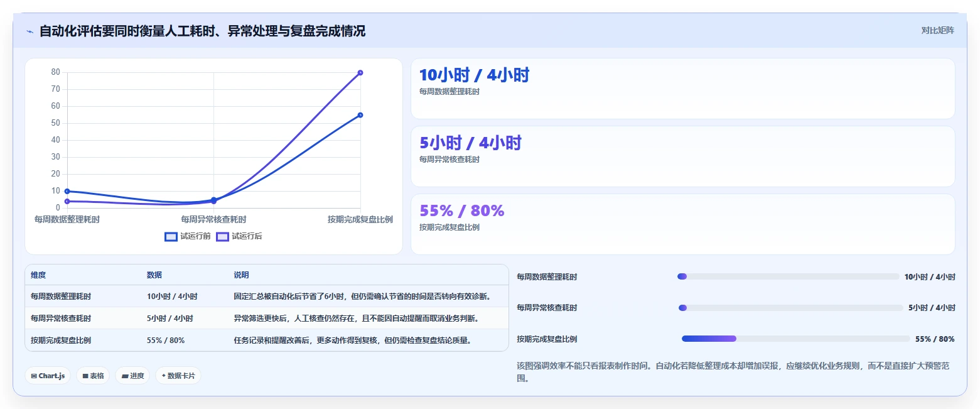The image size is (980, 409).
Task: Click the 5小时 / 4小时 progress value label
Action: (932, 308)
